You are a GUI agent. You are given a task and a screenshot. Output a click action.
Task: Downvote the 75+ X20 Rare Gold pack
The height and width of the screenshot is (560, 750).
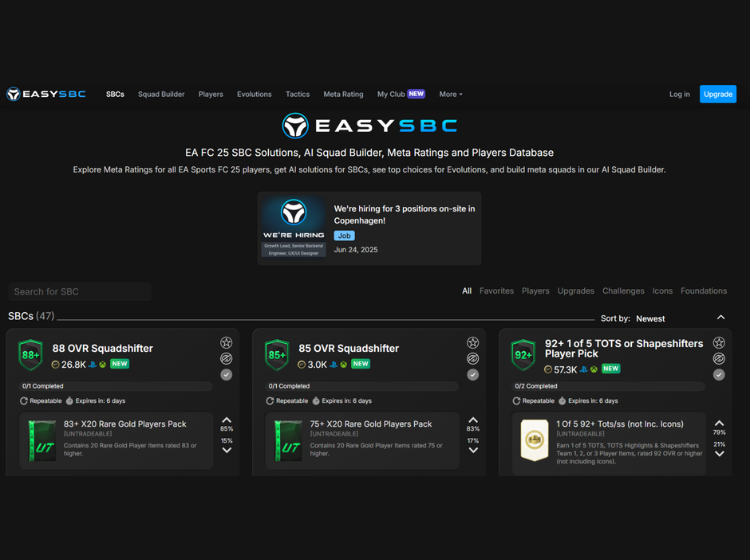[x=473, y=450]
